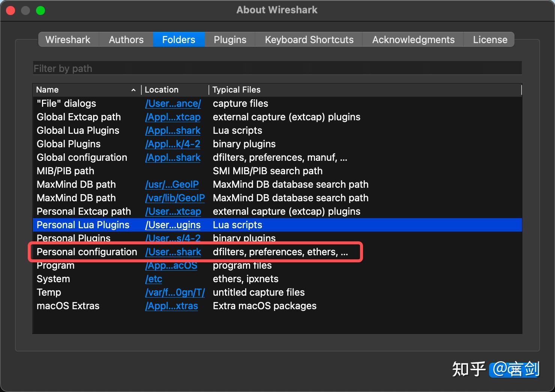555x392 pixels.
Task: Switch to the Authors tab
Action: pyautogui.click(x=126, y=39)
